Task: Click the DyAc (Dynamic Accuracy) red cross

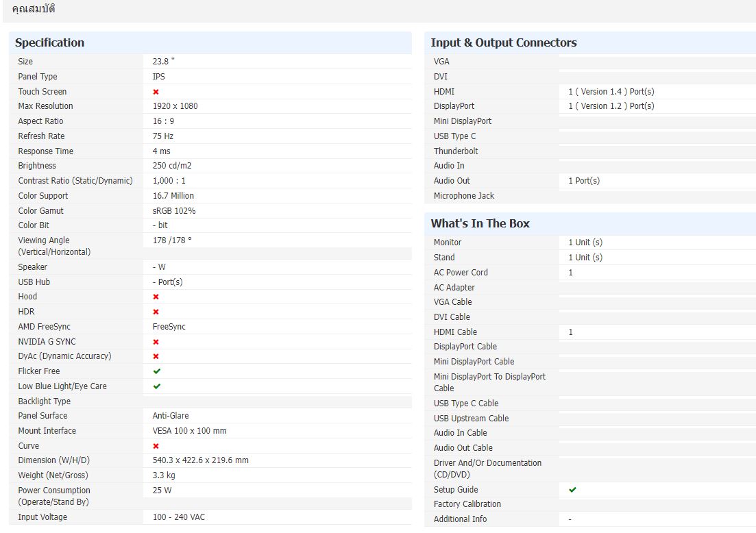Action: (x=156, y=356)
